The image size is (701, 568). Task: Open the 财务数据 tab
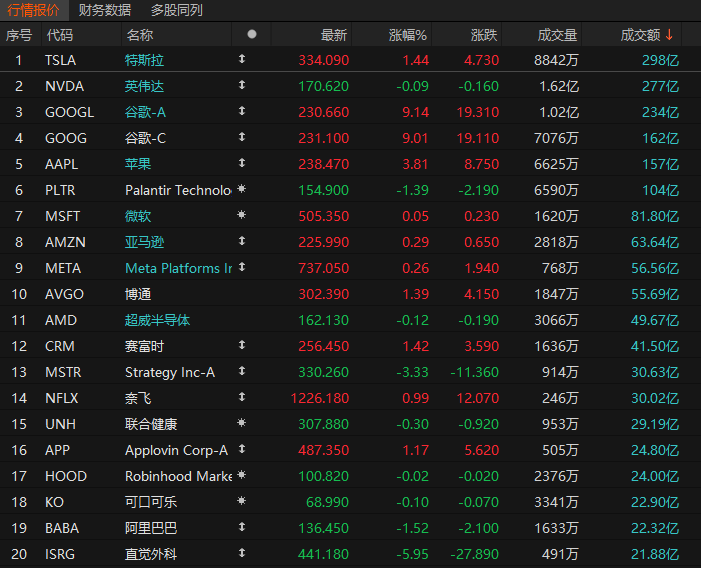click(105, 10)
